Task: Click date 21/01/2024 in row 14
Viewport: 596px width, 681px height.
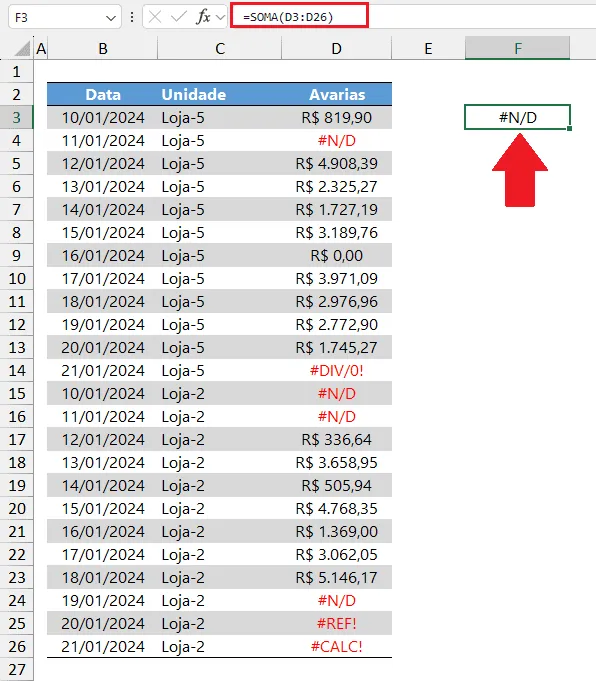Action: tap(103, 370)
